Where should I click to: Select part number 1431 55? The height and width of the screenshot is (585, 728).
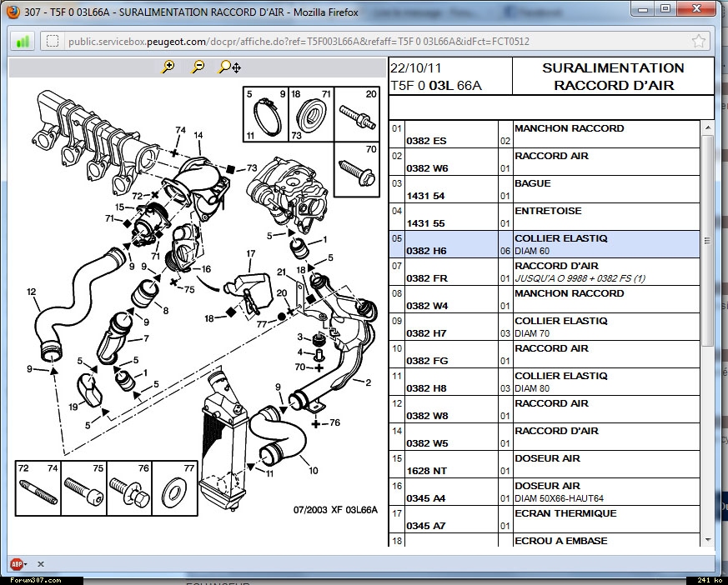click(425, 223)
